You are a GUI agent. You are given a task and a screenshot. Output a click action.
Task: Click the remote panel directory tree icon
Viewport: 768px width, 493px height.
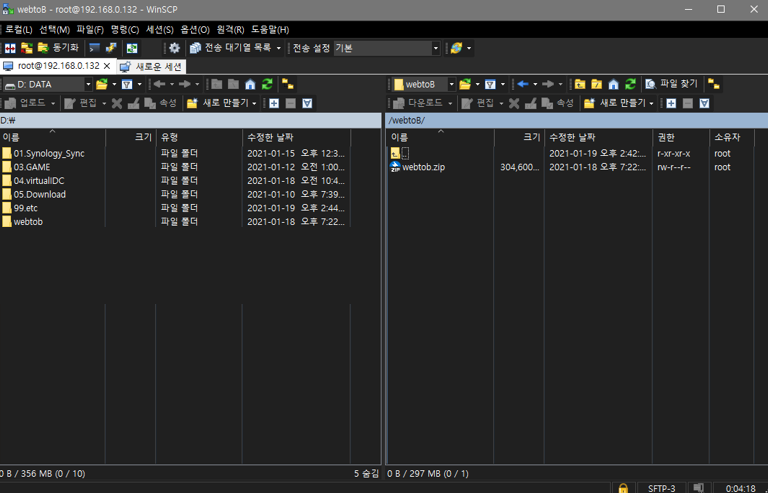coord(714,85)
